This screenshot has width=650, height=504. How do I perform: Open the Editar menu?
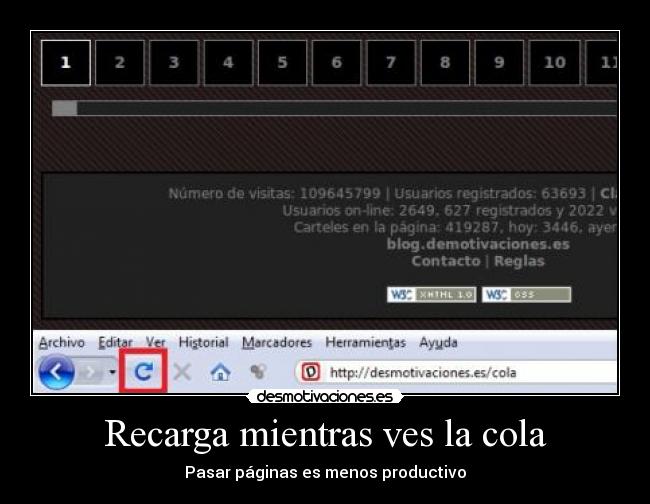[x=115, y=343]
